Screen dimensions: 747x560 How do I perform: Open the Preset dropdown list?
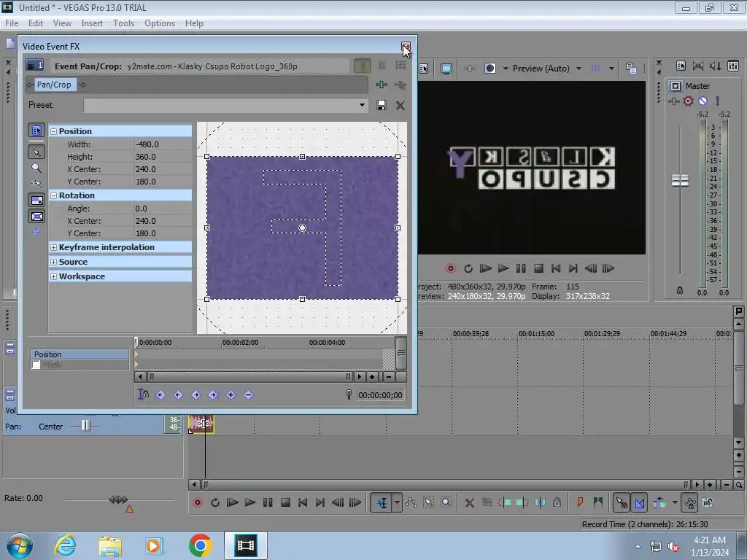coord(362,105)
